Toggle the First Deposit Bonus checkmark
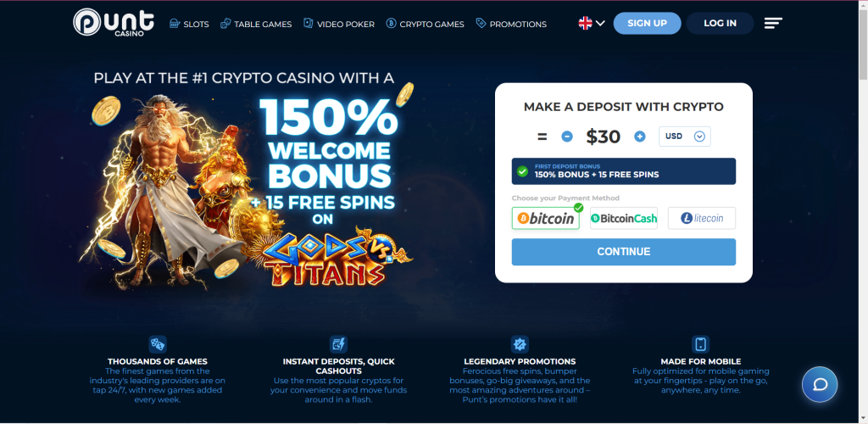Image resolution: width=868 pixels, height=424 pixels. [x=522, y=171]
